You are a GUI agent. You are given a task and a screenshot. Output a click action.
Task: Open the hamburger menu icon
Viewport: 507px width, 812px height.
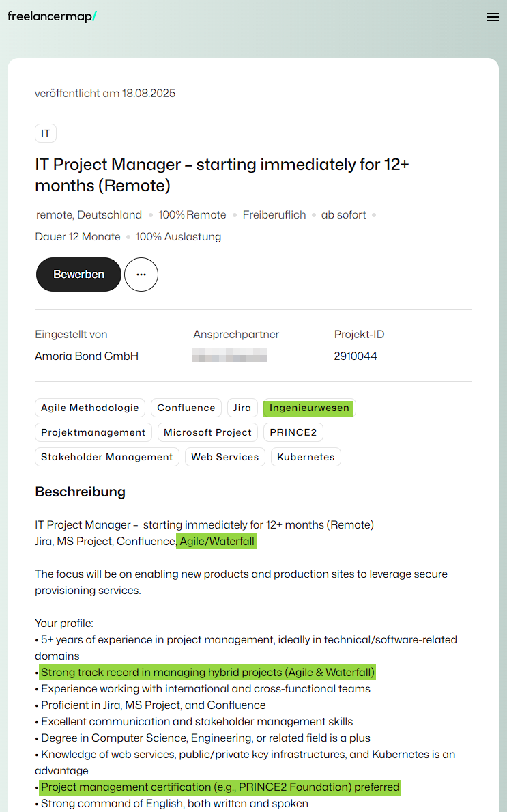tap(492, 18)
